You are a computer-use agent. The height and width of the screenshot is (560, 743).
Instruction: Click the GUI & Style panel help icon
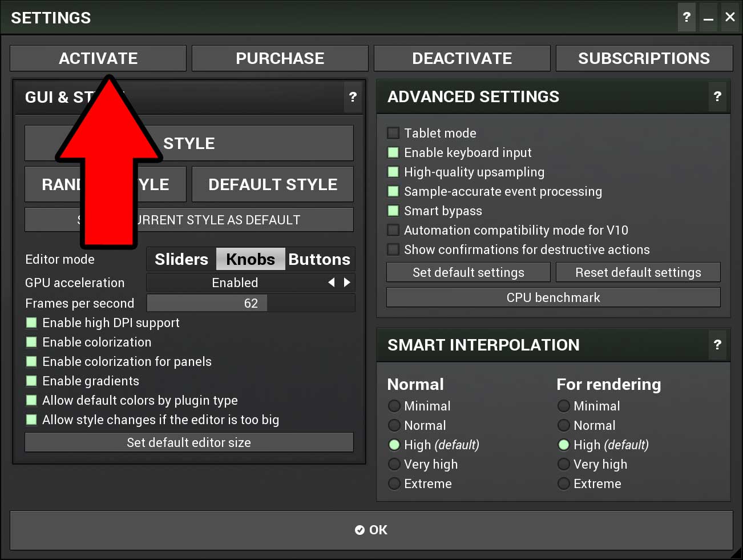[353, 97]
